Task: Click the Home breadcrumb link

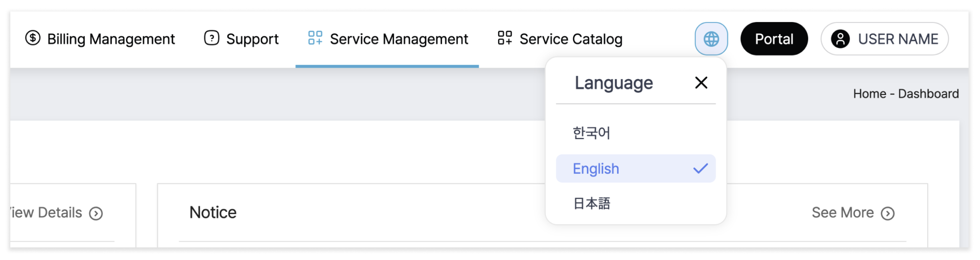Action: [x=870, y=93]
